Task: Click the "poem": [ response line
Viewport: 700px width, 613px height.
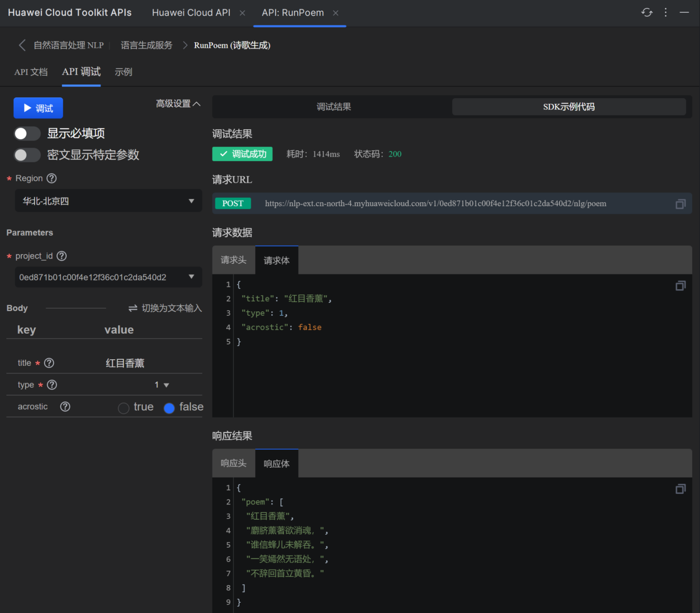Action: [263, 502]
